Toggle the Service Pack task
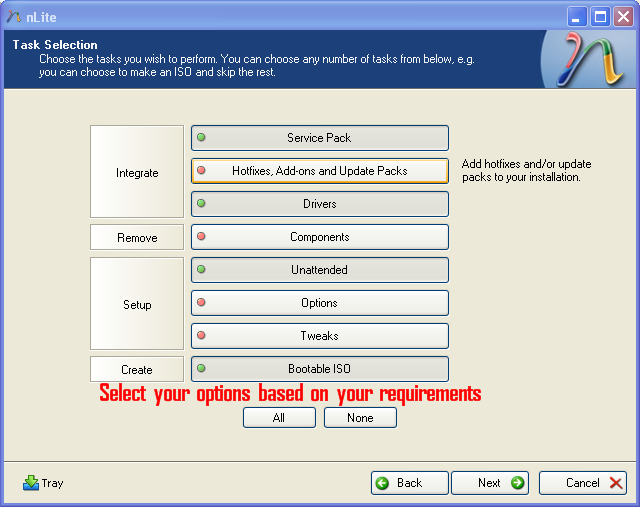The width and height of the screenshot is (640, 507). [x=320, y=138]
